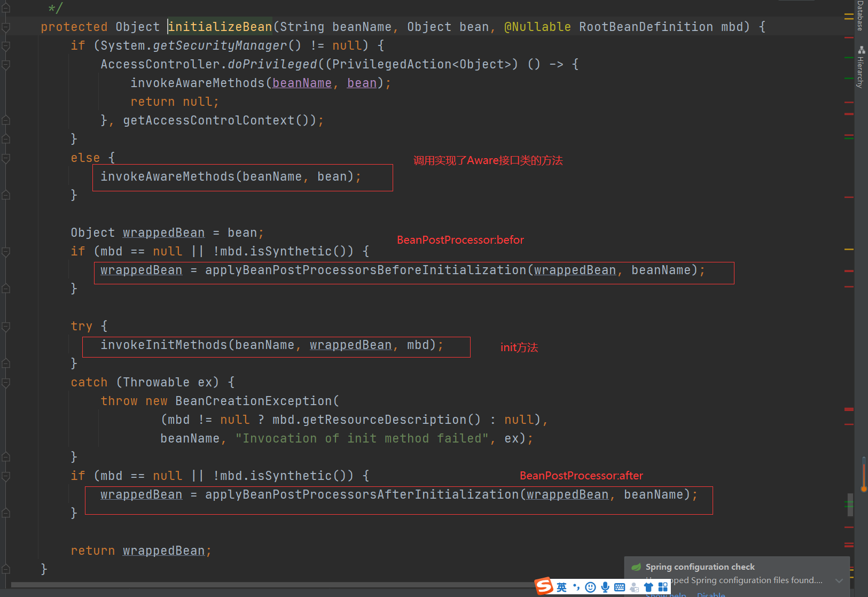868x597 pixels.
Task: Collapse the AccessController.doPrivileged lambda fold
Action: tap(6, 65)
